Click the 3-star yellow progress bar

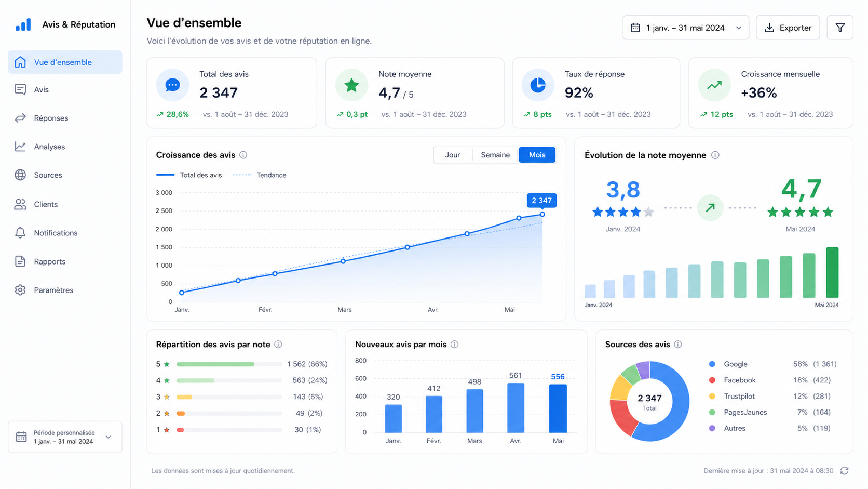184,397
